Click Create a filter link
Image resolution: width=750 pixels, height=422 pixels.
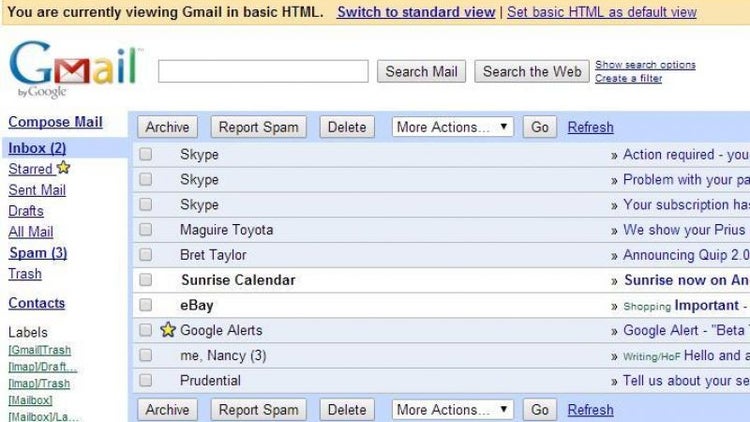pyautogui.click(x=629, y=78)
